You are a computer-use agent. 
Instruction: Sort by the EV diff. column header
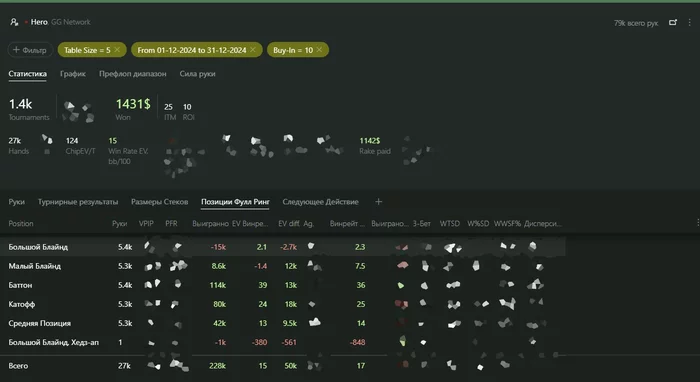pos(289,224)
